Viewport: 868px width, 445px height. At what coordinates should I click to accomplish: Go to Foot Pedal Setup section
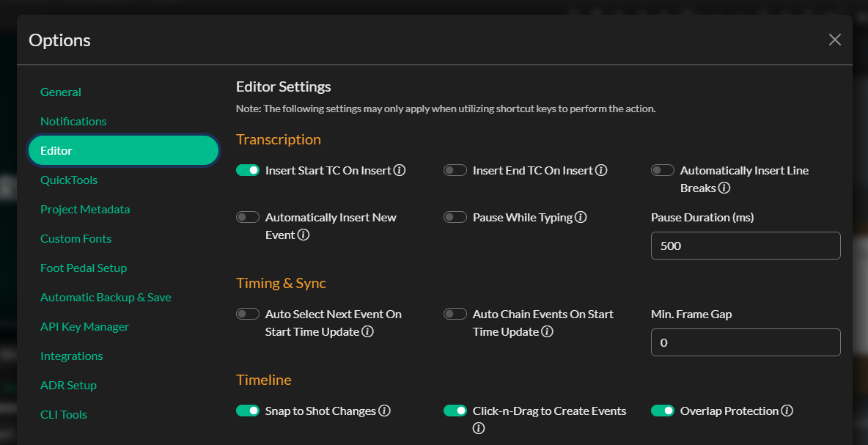[84, 268]
